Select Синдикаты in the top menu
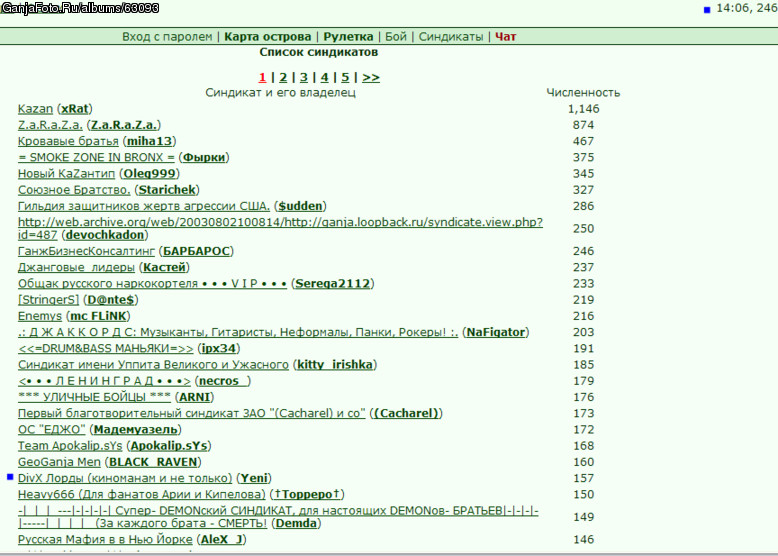 point(451,37)
